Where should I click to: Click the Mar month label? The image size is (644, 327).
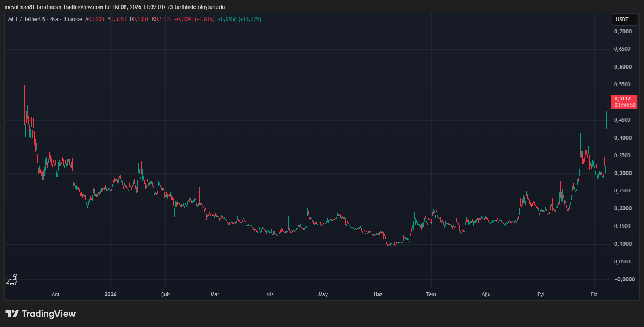215,294
